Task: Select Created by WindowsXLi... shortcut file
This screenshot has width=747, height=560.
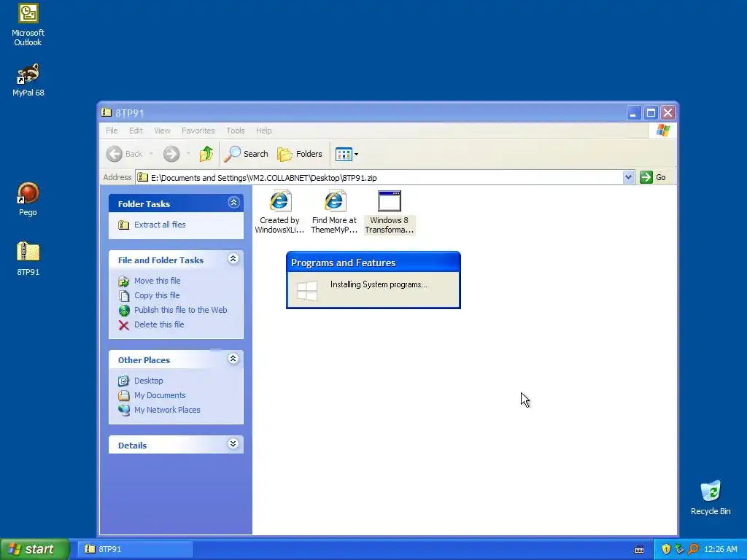Action: pyautogui.click(x=279, y=212)
